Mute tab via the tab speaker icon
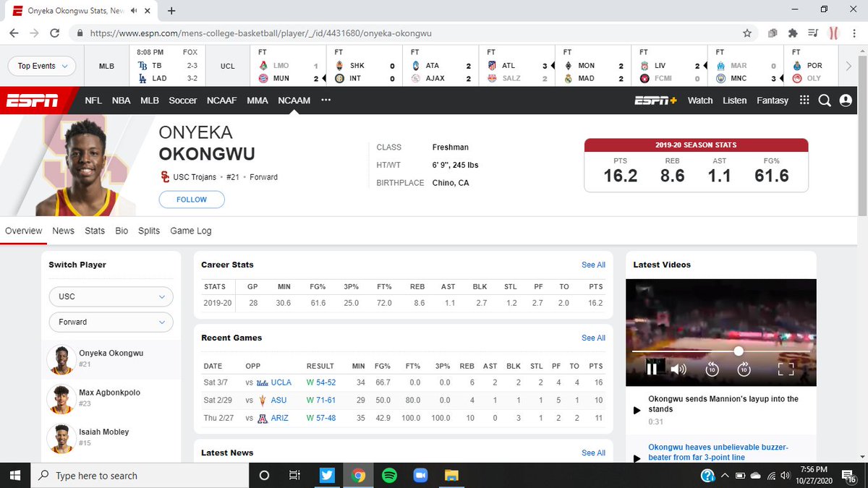868x488 pixels. tap(134, 11)
